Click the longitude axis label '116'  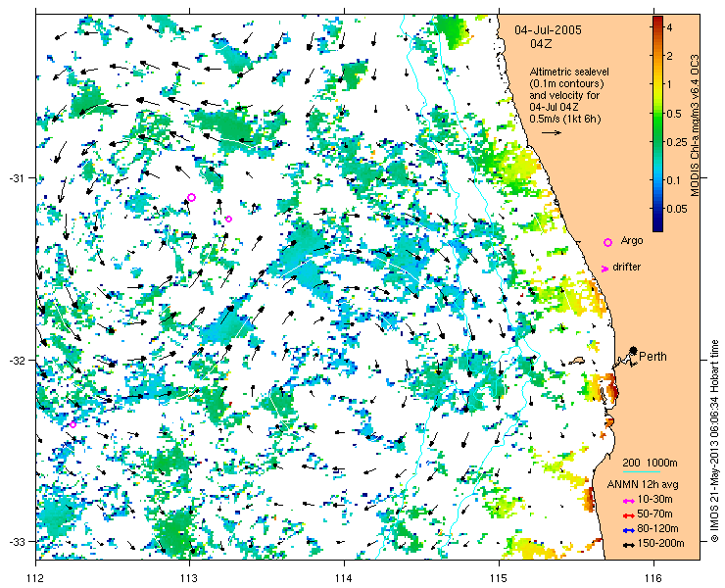pos(653,578)
